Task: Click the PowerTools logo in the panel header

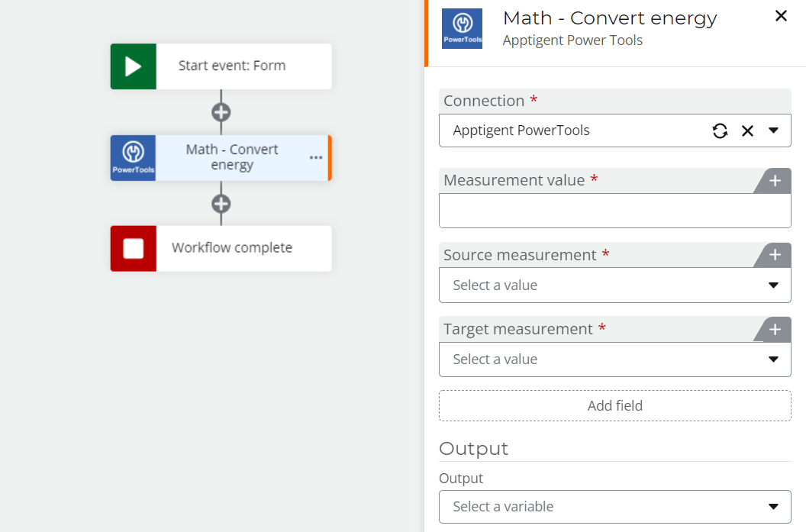Action: pos(463,29)
